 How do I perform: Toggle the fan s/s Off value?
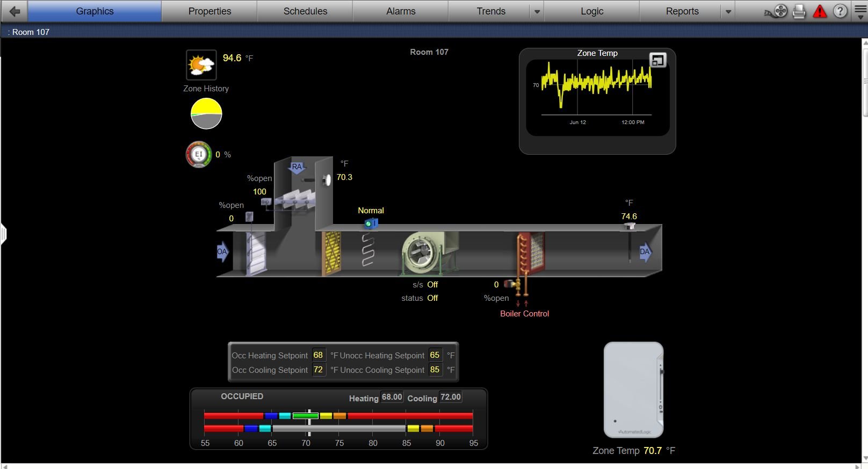(432, 285)
